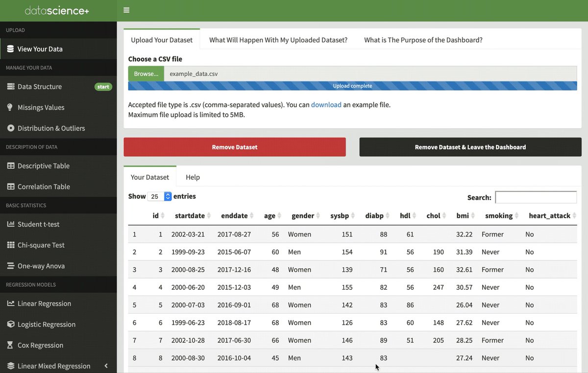The width and height of the screenshot is (588, 373).
Task: Select the Your Dataset tab
Action: click(x=150, y=177)
